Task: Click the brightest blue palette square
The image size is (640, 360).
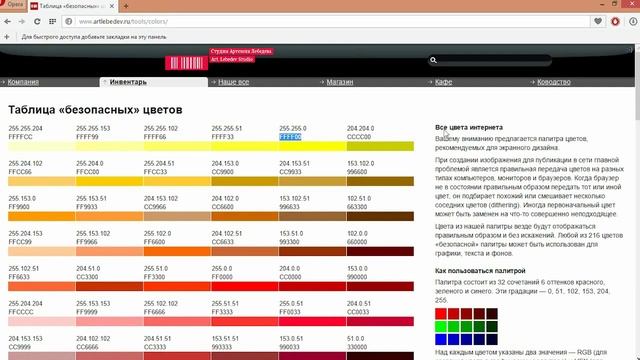Action: click(x=441, y=339)
